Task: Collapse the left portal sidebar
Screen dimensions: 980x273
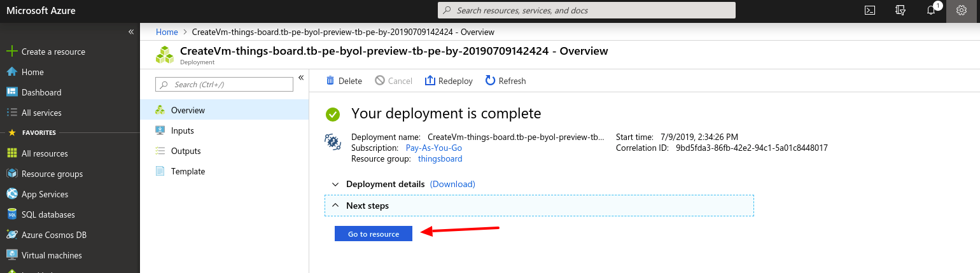Action: [130, 31]
